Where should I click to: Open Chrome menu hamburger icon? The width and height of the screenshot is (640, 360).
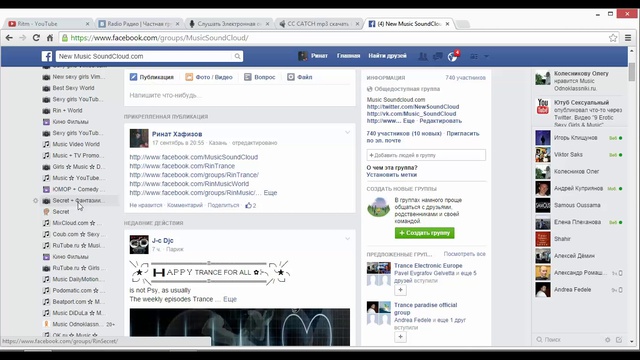click(x=628, y=38)
